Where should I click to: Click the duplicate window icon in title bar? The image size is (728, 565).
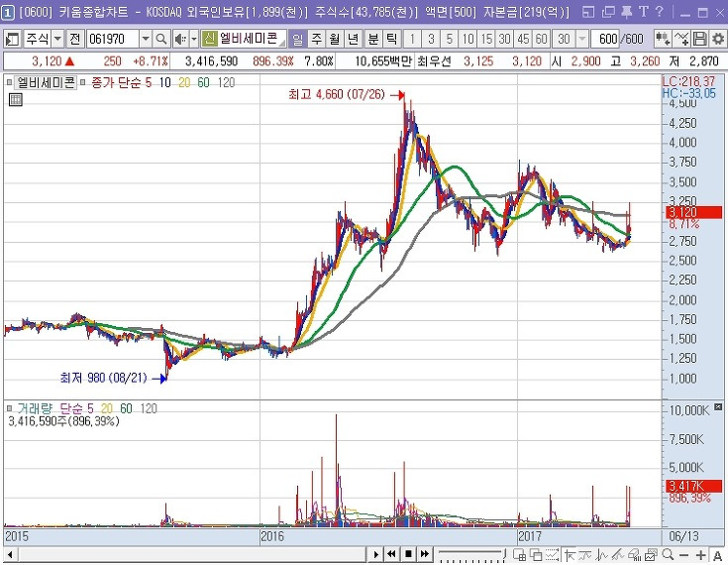click(x=608, y=12)
